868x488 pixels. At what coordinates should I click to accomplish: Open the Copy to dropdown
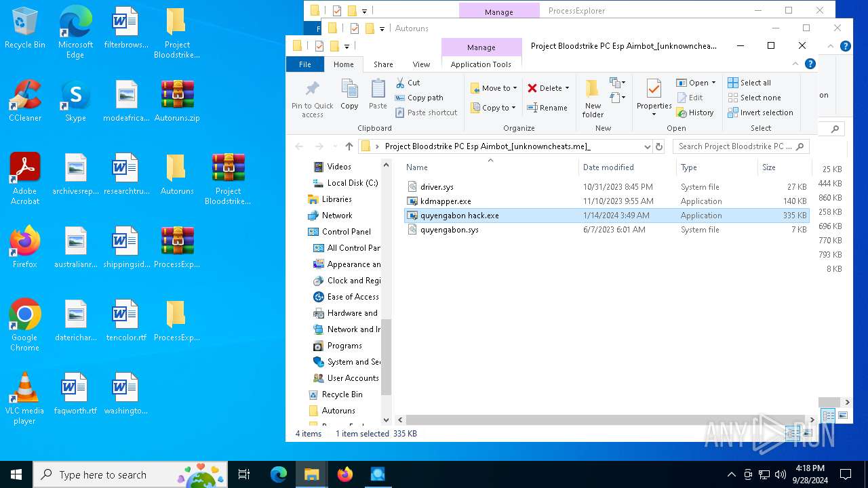click(x=494, y=108)
